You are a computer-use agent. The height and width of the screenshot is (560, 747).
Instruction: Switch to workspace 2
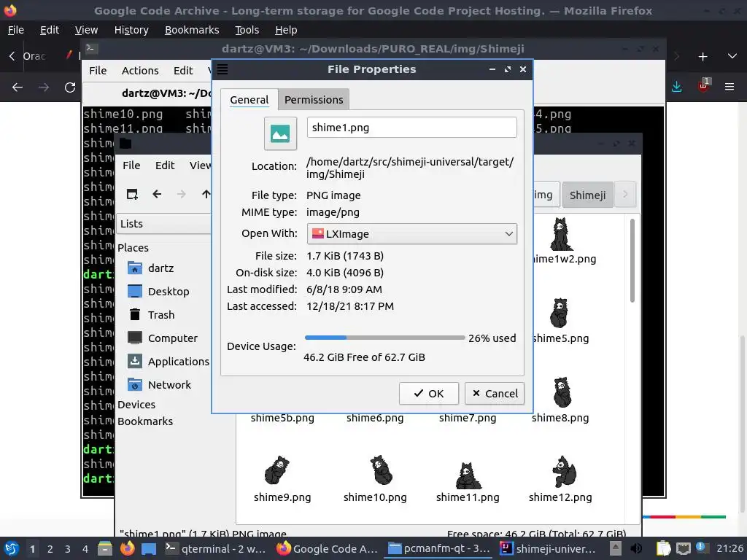[x=50, y=549]
